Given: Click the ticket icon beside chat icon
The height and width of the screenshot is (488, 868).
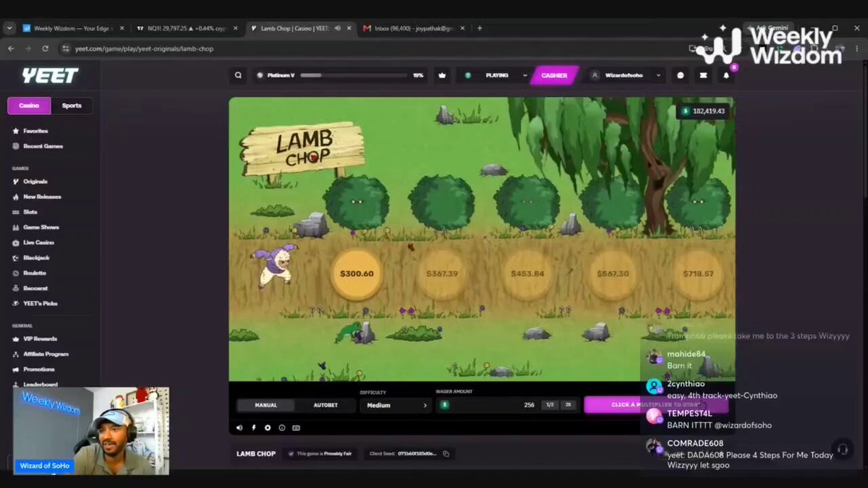Looking at the screenshot, I should click(x=703, y=75).
